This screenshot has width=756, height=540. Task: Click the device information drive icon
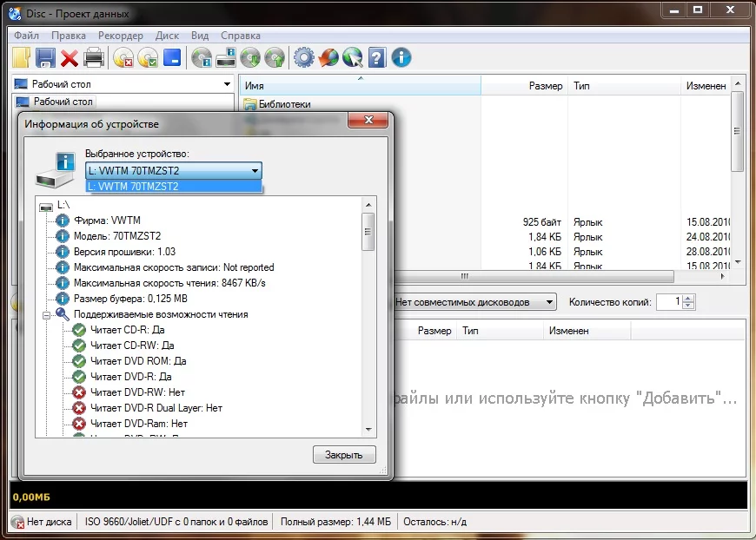226,58
